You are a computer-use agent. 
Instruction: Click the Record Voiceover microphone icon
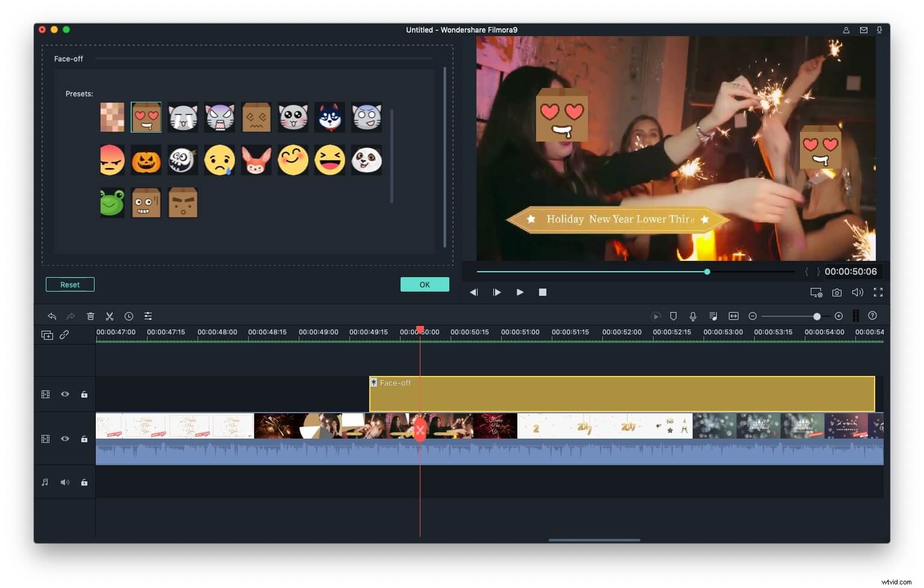click(693, 316)
